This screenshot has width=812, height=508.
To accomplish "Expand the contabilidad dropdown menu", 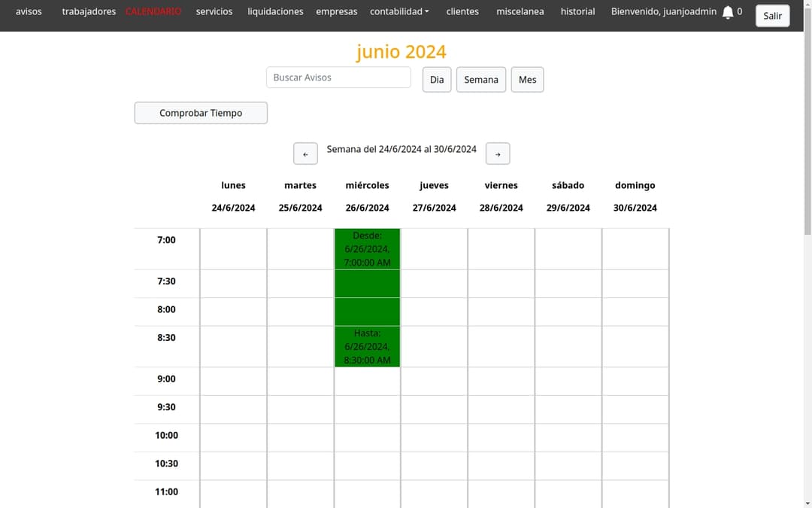I will (399, 11).
